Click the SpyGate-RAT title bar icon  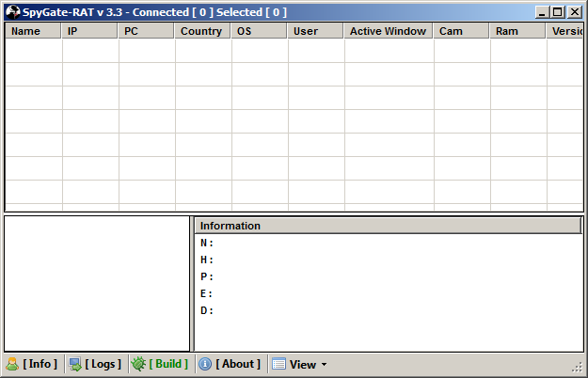click(x=13, y=12)
